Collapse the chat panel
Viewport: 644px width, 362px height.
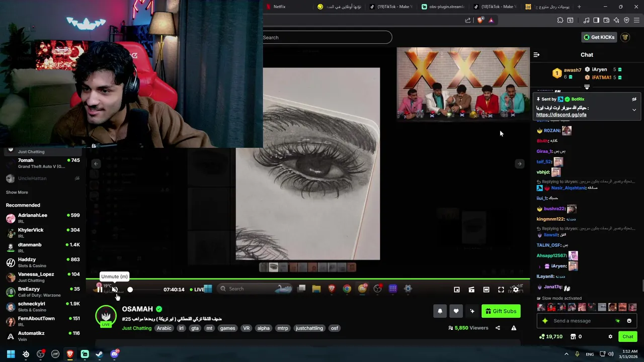[536, 55]
